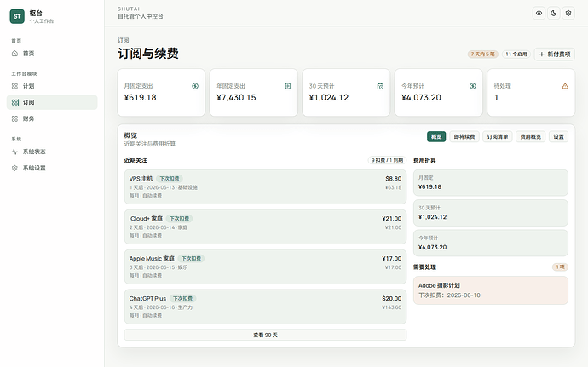
Task: Switch to 设置 tab
Action: [558, 137]
